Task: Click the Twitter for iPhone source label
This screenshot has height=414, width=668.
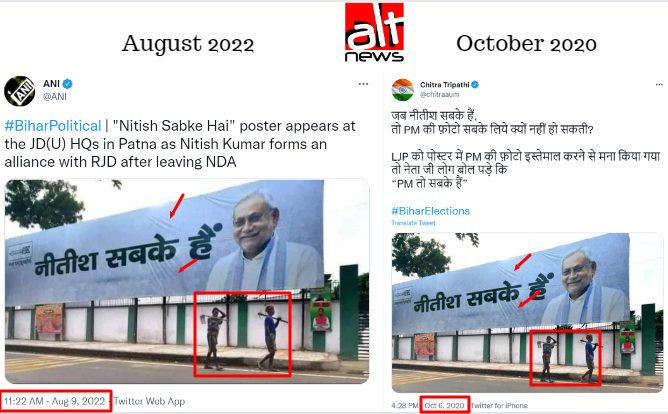Action: [499, 405]
